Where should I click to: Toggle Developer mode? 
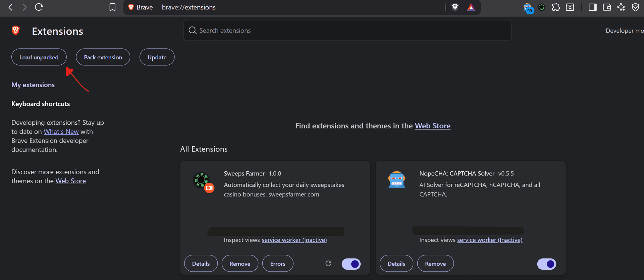tap(625, 31)
